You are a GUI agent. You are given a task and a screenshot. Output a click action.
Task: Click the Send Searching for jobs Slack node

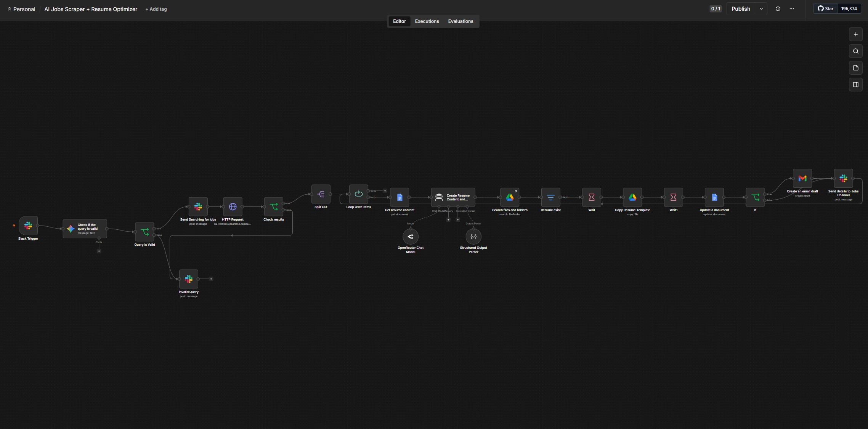[x=198, y=206]
